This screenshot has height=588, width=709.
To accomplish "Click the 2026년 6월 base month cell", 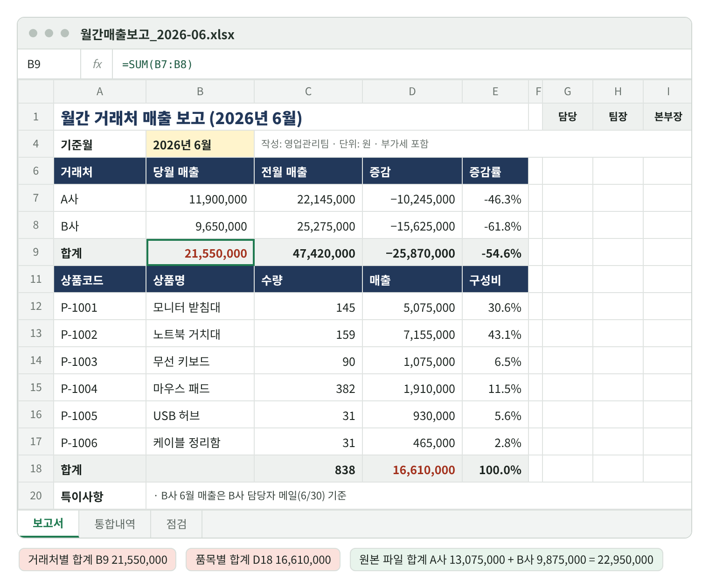I will pos(200,144).
